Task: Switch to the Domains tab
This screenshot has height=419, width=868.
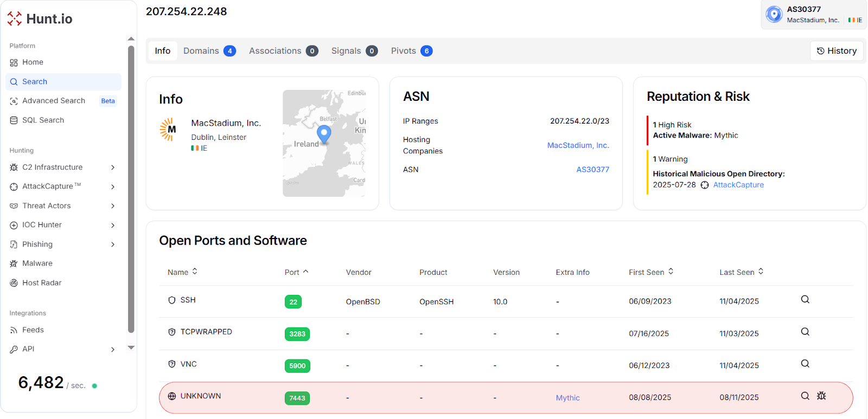Action: click(209, 51)
